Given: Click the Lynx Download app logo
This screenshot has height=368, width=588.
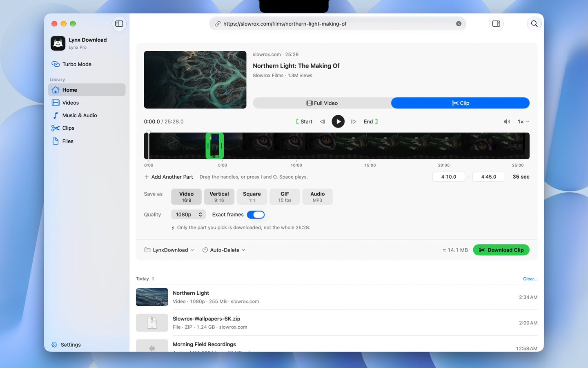Looking at the screenshot, I should click(58, 43).
